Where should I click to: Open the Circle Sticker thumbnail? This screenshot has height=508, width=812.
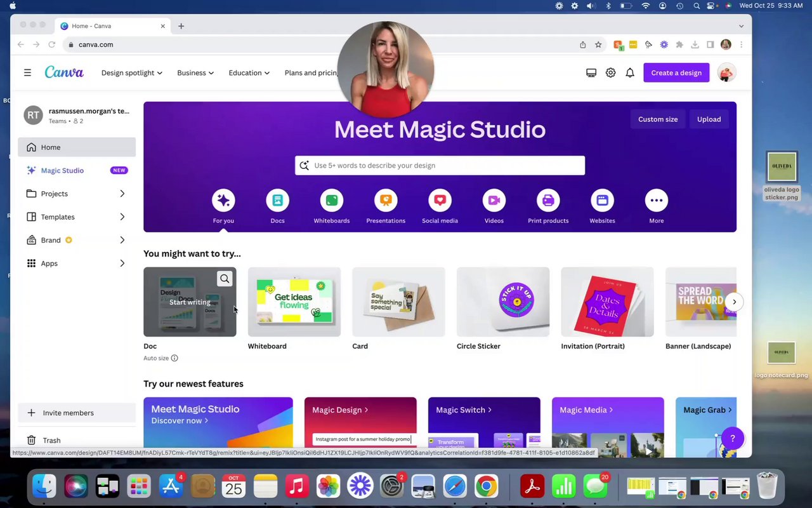coord(503,302)
